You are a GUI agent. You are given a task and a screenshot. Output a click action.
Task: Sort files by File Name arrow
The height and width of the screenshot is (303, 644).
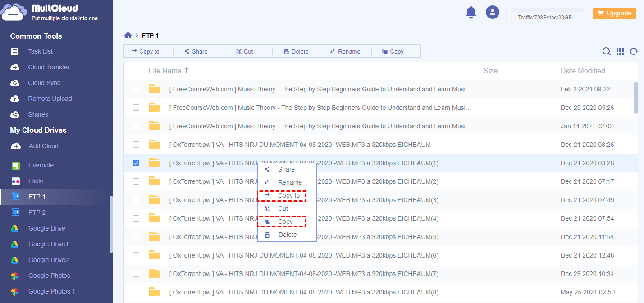[x=187, y=71]
